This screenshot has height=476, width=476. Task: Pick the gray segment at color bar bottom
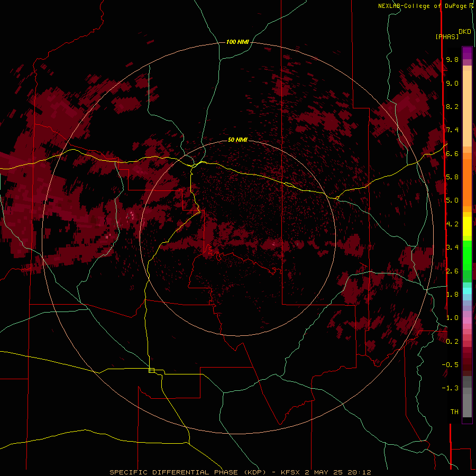(467, 405)
